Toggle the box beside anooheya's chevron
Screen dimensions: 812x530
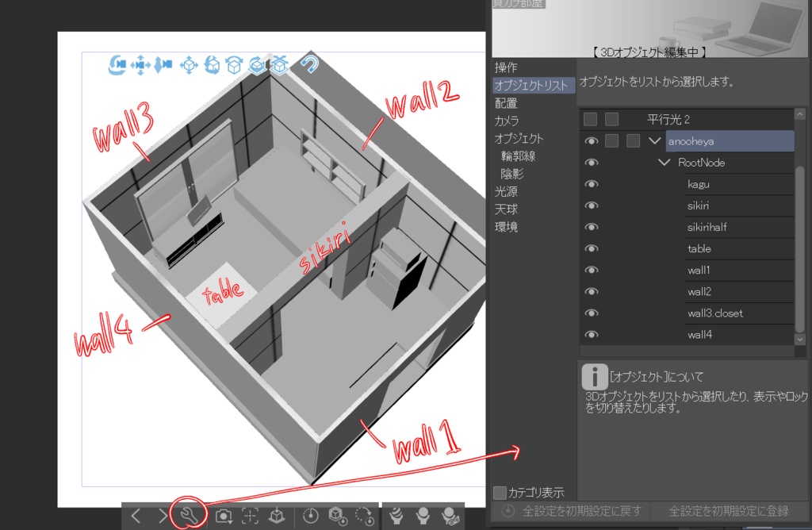tap(633, 141)
